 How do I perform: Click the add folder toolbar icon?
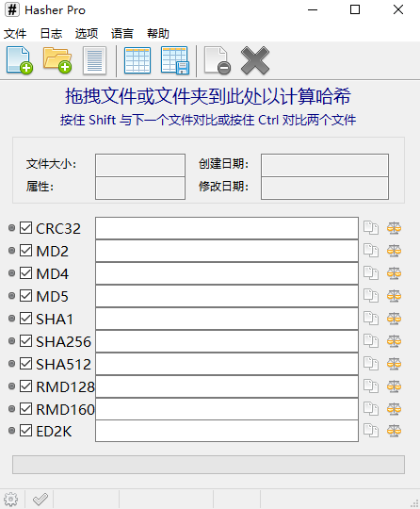pyautogui.click(x=57, y=60)
